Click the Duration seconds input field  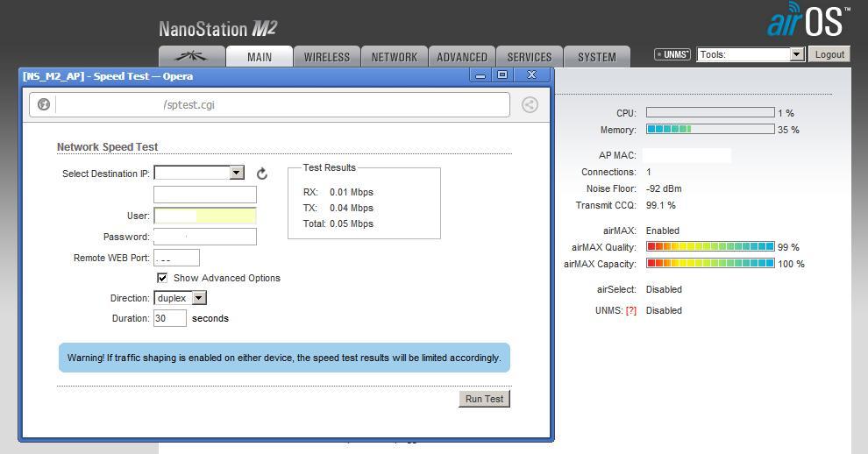(x=170, y=318)
